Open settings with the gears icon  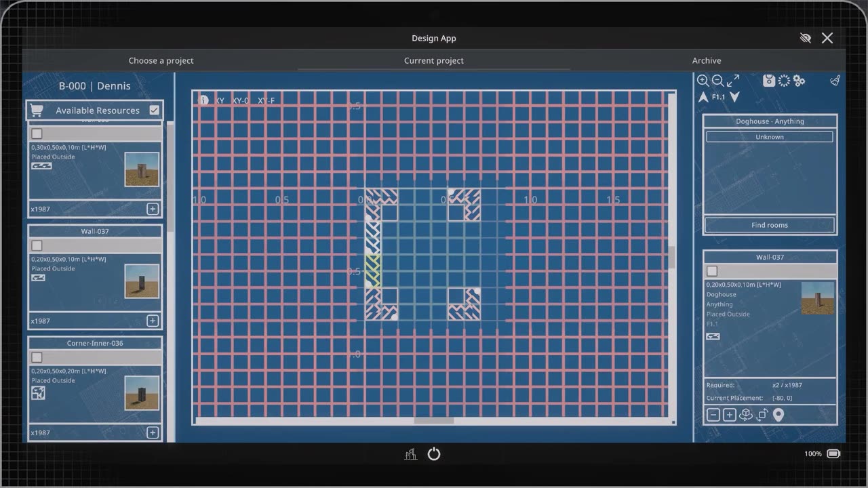pyautogui.click(x=799, y=81)
